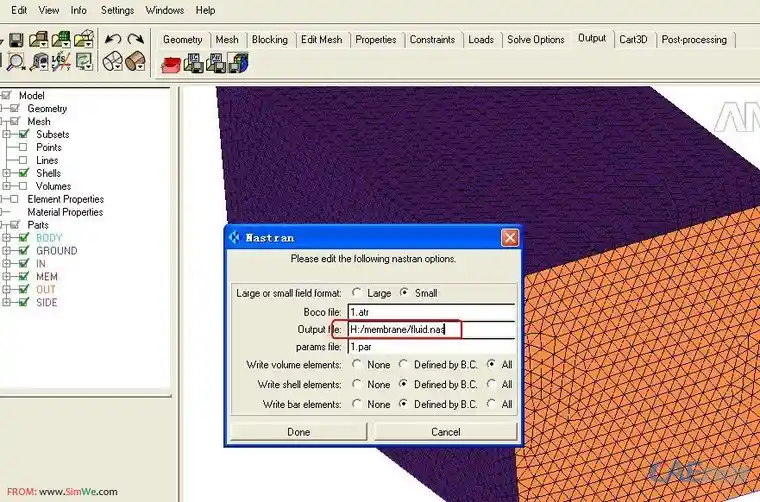Screen dimensions: 760x502
Task: Redo the last undone action
Action: [136, 39]
